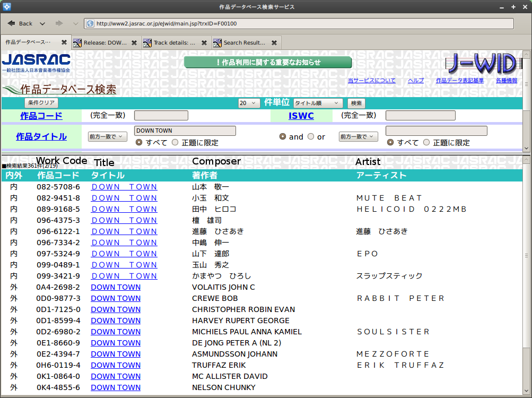Close the 作品データベース tab
This screenshot has width=532, height=398.
(64, 42)
